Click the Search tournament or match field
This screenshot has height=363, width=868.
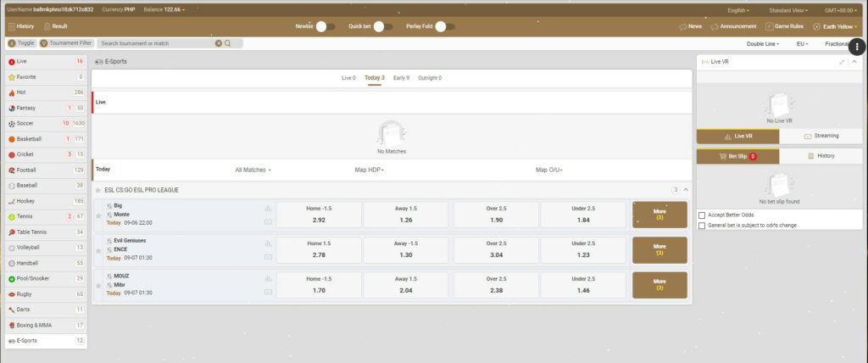(x=158, y=43)
